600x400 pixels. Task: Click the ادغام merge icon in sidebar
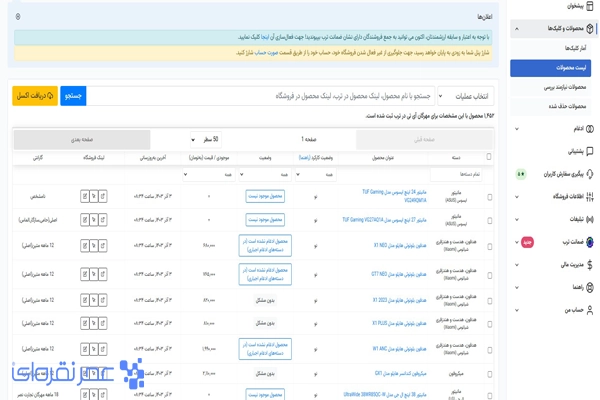[x=590, y=129]
